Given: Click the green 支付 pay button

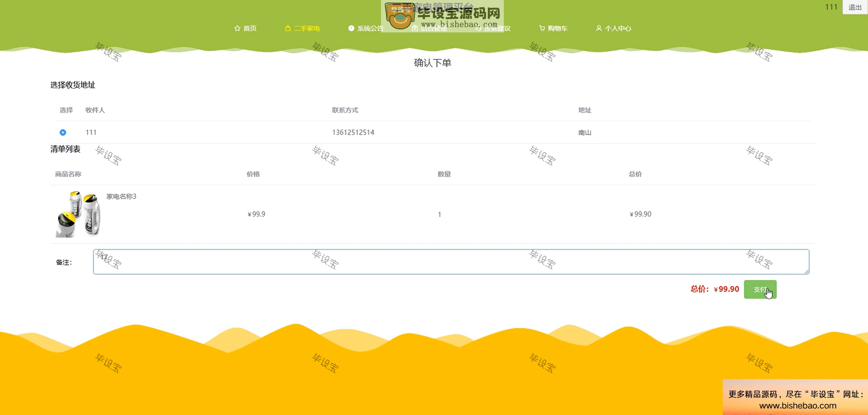Looking at the screenshot, I should click(760, 289).
